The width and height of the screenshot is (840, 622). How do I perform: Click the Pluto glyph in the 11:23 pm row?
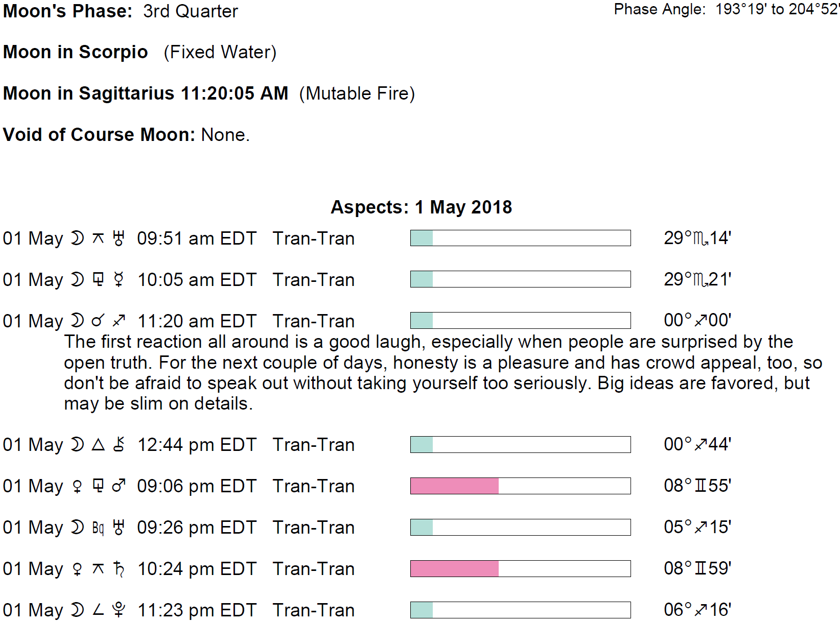(119, 610)
